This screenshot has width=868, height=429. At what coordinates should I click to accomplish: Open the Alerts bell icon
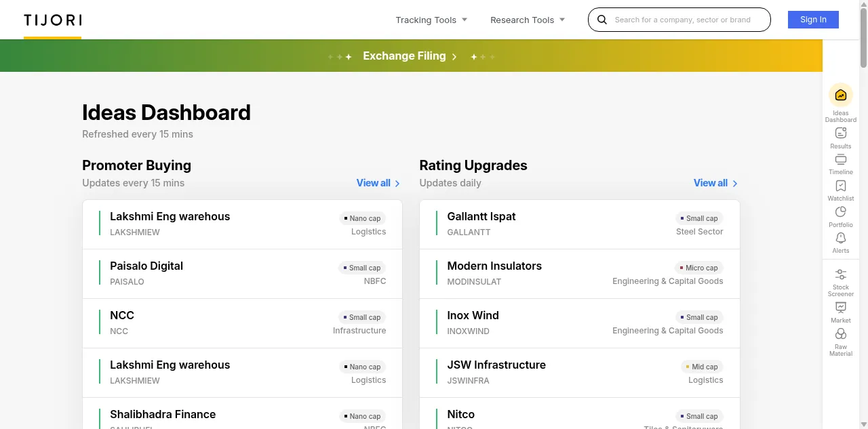[841, 238]
